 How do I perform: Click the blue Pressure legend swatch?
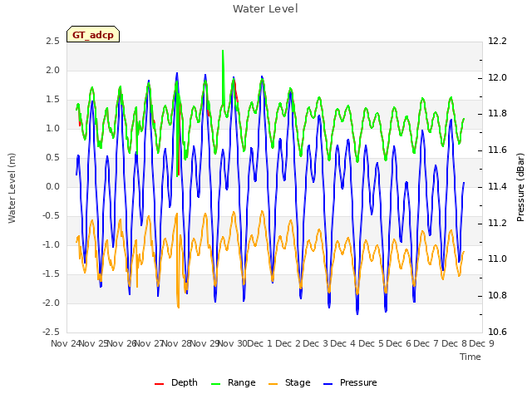328,384
